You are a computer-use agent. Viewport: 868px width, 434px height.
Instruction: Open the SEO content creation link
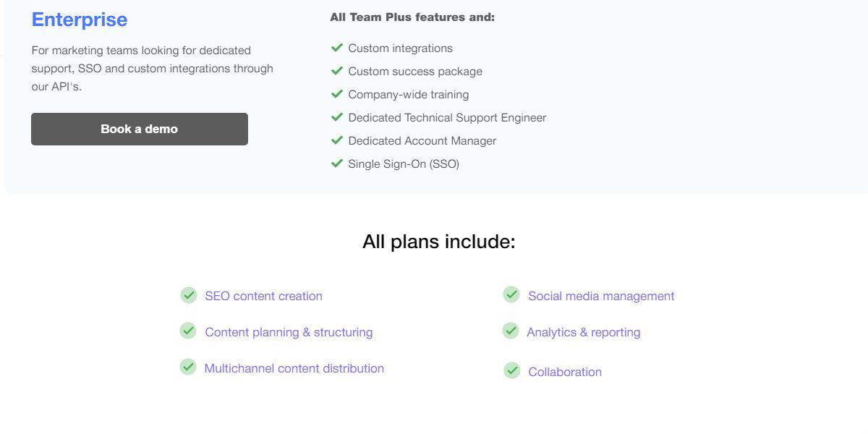point(263,296)
